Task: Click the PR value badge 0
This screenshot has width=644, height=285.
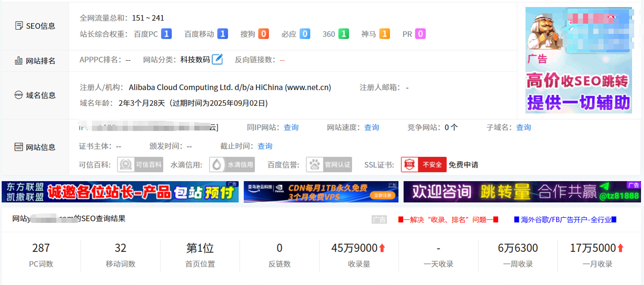Action: 420,34
